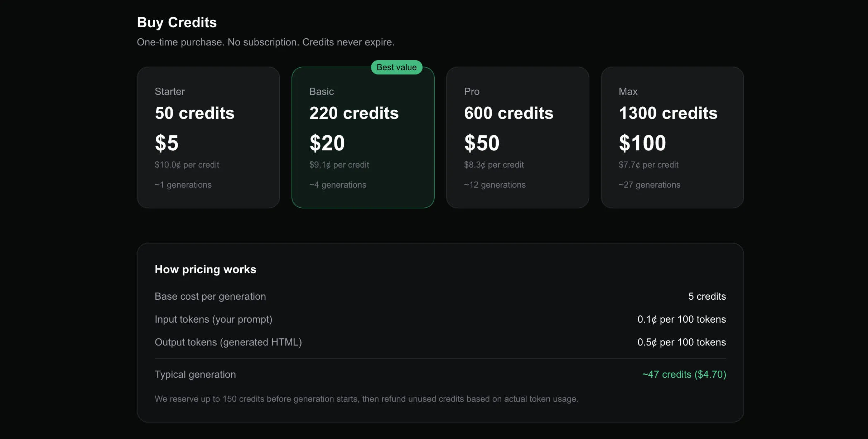Image resolution: width=868 pixels, height=439 pixels.
Task: Click the ~27 generations text on Max
Action: pyautogui.click(x=650, y=185)
